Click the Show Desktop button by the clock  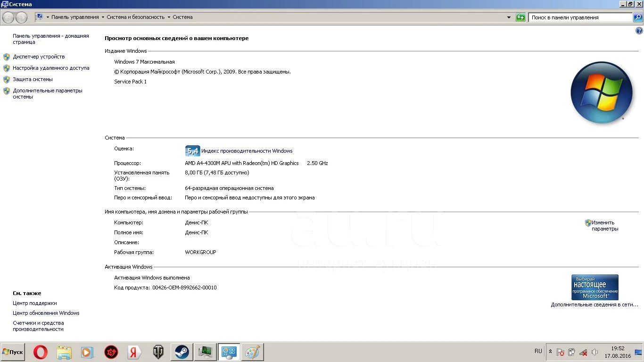click(x=638, y=352)
